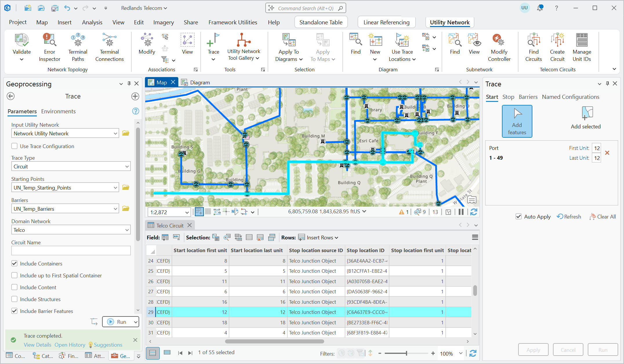Toggle Use Trace Configuration checkbox

14,146
